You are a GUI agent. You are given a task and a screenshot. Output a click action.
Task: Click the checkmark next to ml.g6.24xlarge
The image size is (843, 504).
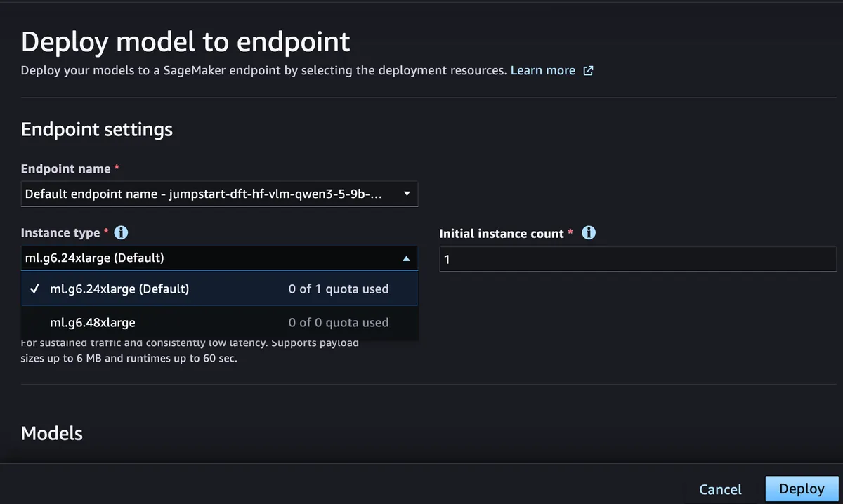pyautogui.click(x=35, y=289)
